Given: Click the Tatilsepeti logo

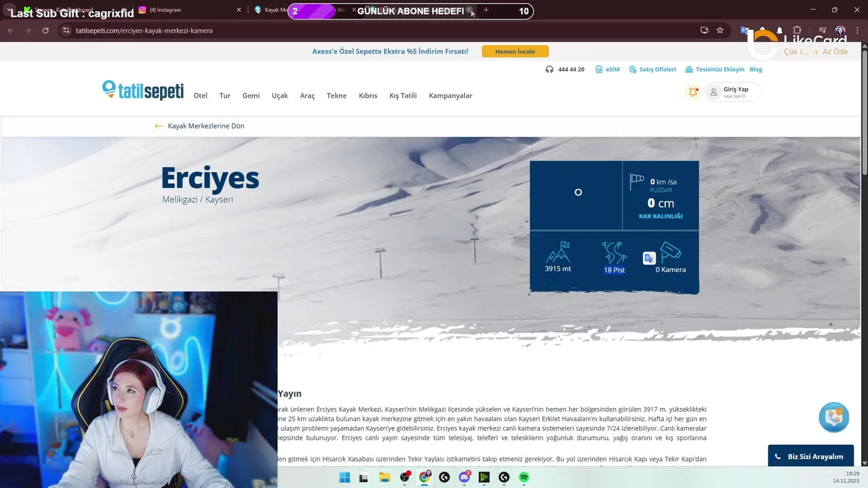Looking at the screenshot, I should pos(143,90).
